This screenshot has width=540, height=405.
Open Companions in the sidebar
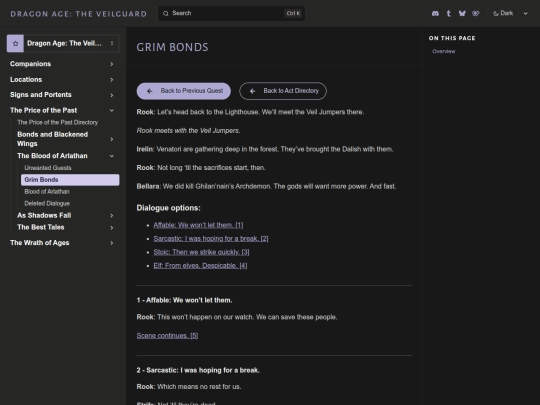(x=30, y=64)
